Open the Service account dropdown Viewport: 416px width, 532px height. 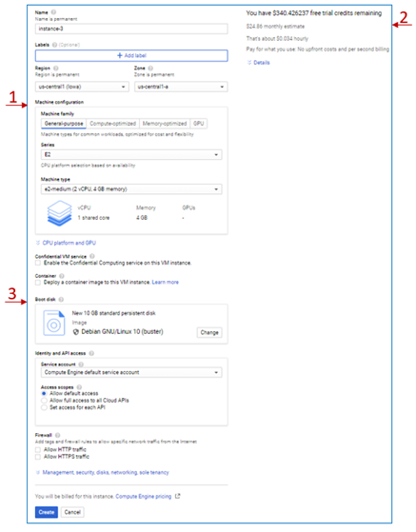click(x=131, y=372)
